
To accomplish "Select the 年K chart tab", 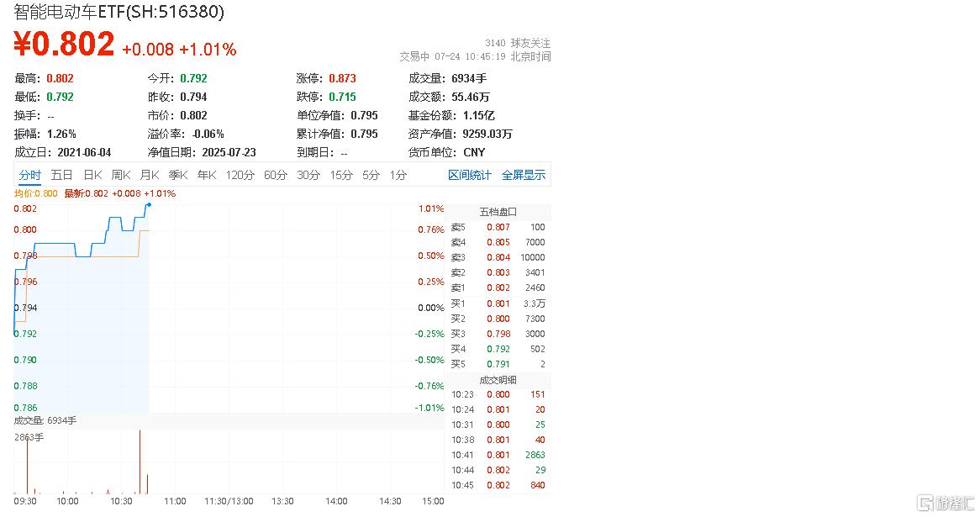I will coord(206,175).
